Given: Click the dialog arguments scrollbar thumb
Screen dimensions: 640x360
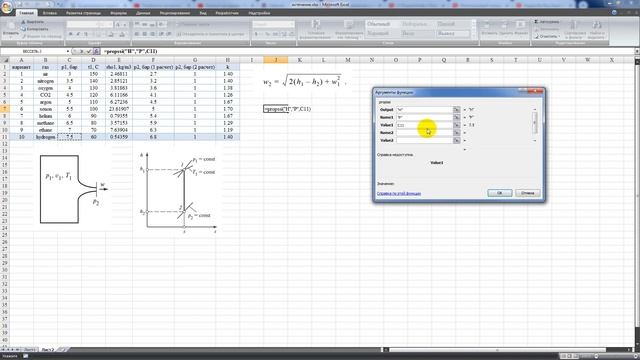Looking at the screenshot, I should [x=535, y=122].
